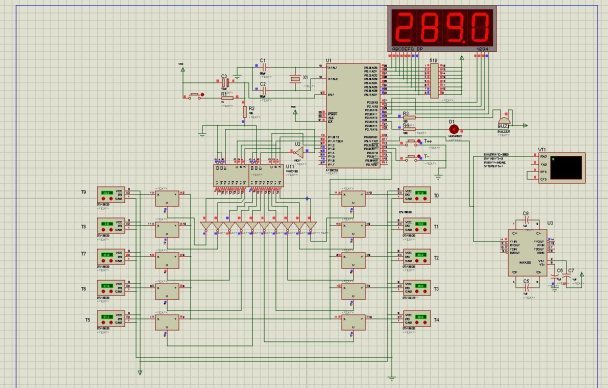608x388 pixels.
Task: Select capacitor C1
Action: coord(263,67)
